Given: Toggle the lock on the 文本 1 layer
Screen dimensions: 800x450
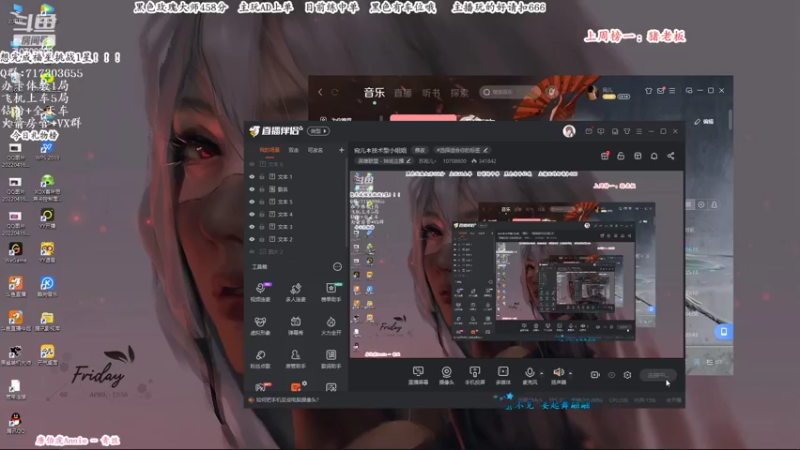Looking at the screenshot, I should (262, 177).
